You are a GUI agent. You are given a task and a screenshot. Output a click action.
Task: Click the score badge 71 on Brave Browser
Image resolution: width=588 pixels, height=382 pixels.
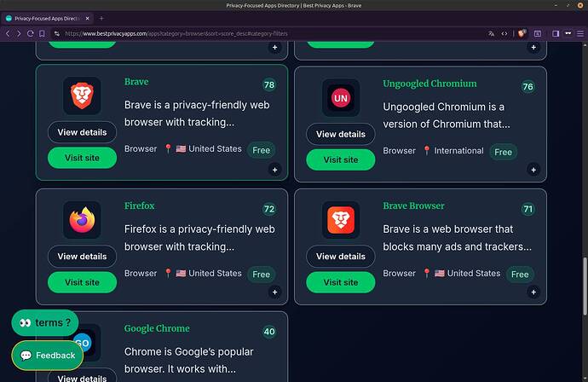click(528, 209)
